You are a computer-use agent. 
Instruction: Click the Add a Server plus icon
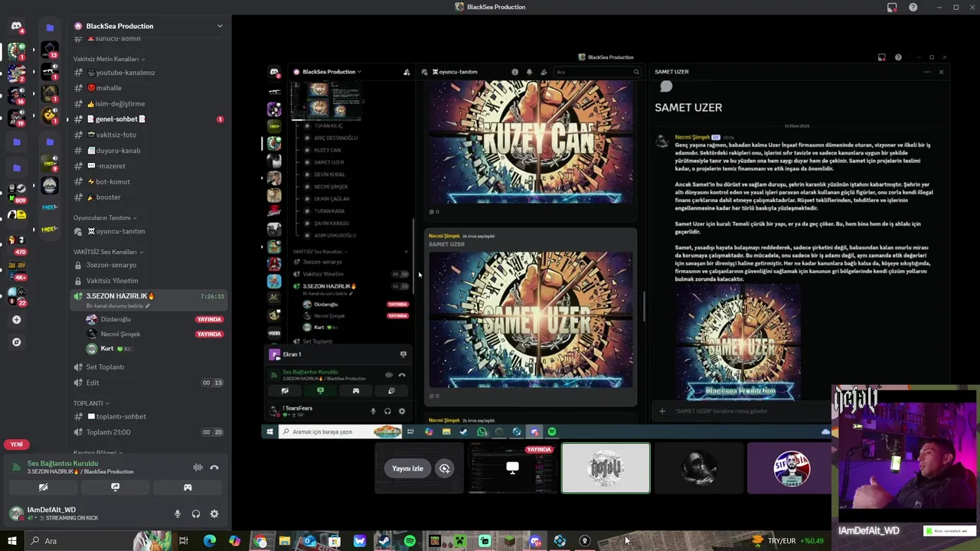coord(17,319)
